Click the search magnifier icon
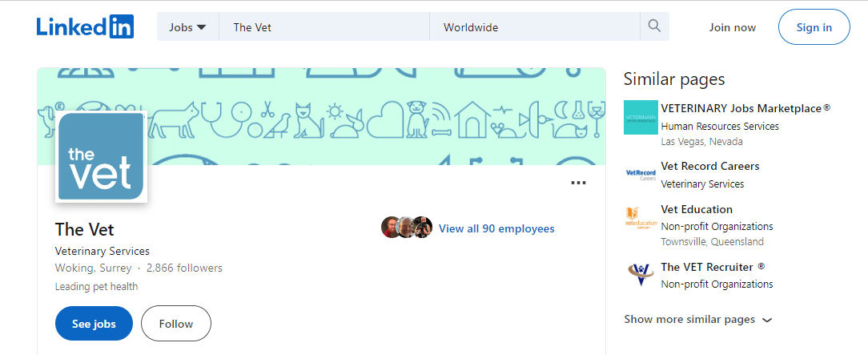This screenshot has height=355, width=868. coord(654,26)
